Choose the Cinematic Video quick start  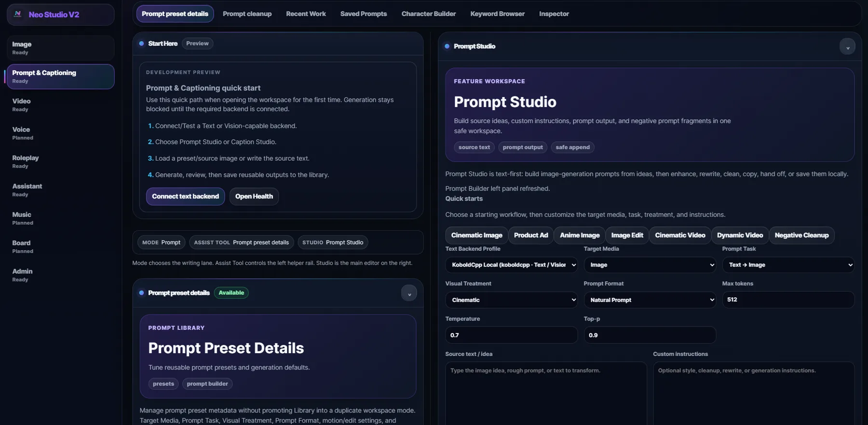point(680,235)
